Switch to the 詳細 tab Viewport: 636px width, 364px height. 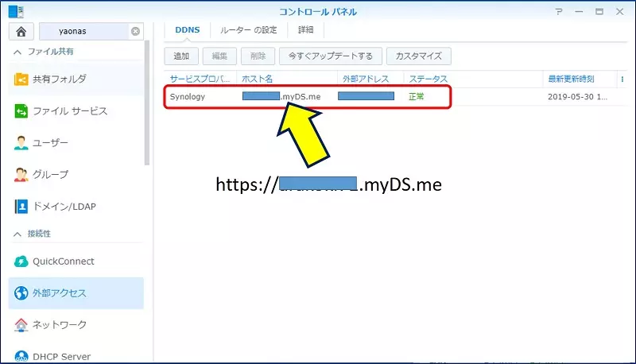[x=306, y=30]
